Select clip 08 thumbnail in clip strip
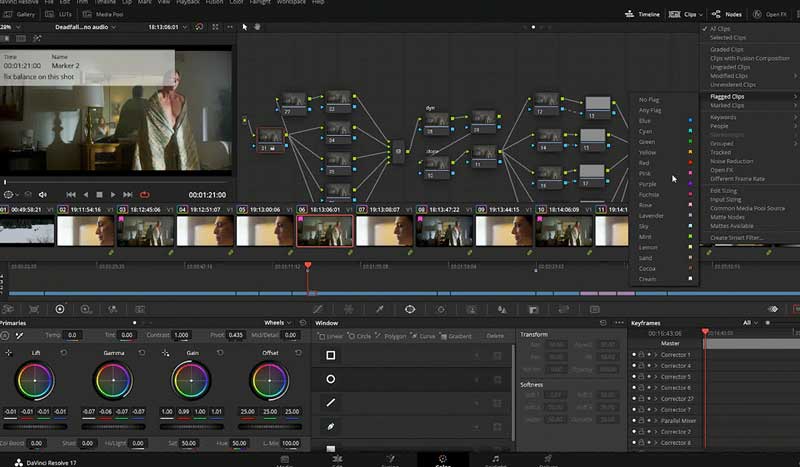 coord(444,231)
